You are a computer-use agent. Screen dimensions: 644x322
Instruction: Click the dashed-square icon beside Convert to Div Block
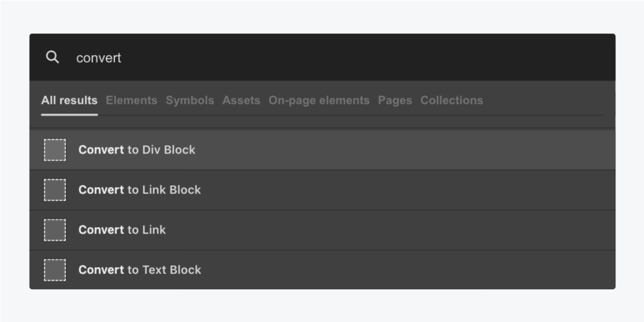55,150
